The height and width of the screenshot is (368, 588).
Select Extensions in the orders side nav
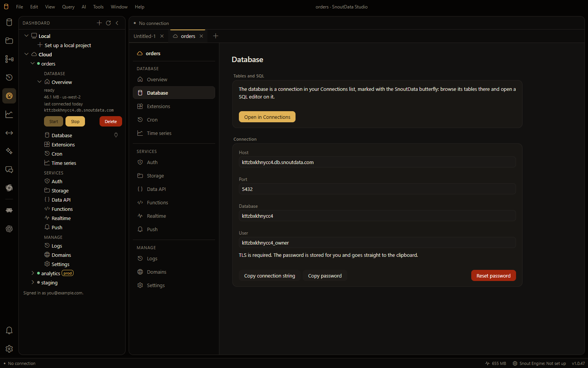click(x=174, y=106)
